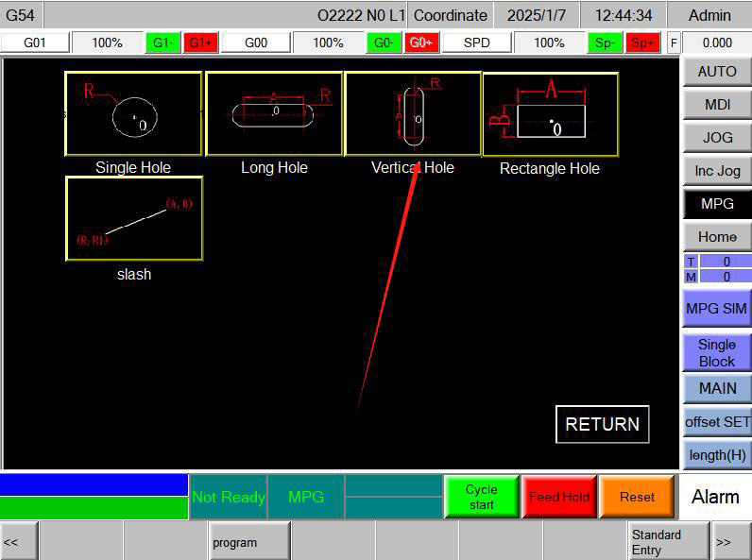
Task: Click the F feed value field
Action: click(x=717, y=42)
